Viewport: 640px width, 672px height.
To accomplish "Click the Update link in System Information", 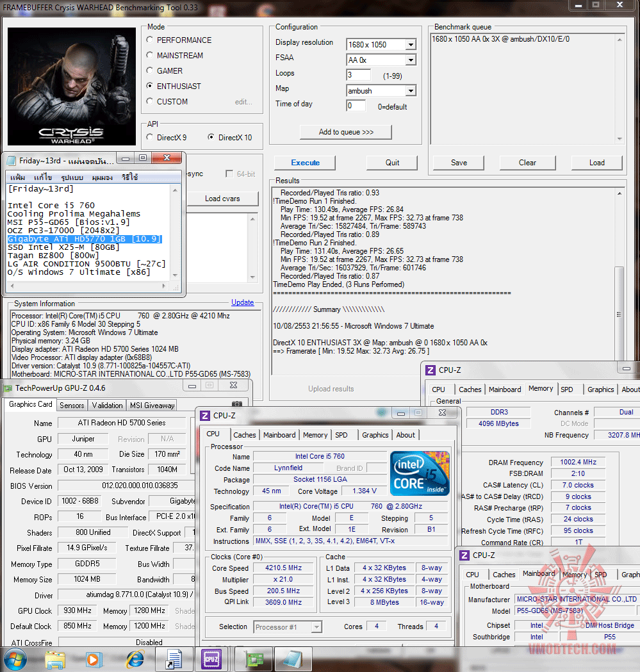I will pos(243,302).
